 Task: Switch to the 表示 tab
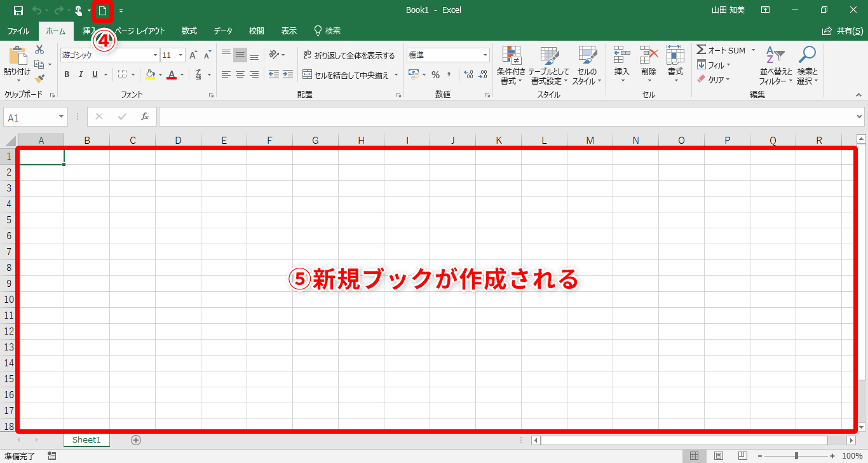[x=289, y=31]
